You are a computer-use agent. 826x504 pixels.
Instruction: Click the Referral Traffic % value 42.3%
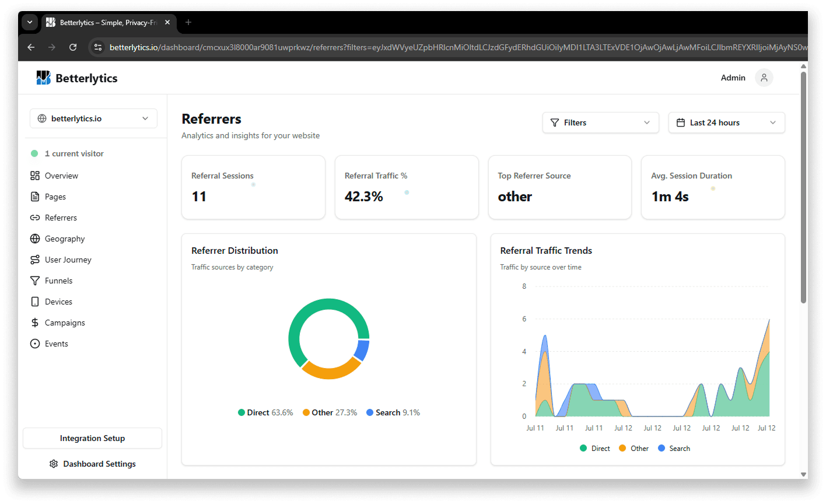[363, 197]
